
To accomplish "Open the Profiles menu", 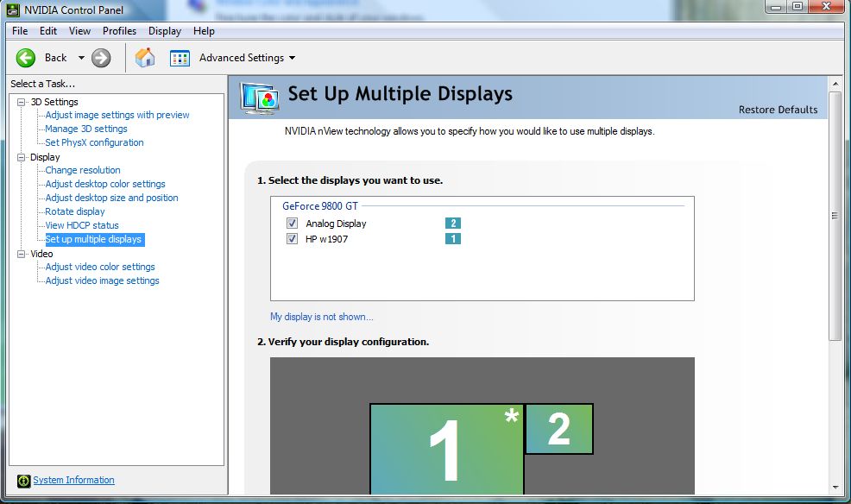I will pyautogui.click(x=119, y=31).
